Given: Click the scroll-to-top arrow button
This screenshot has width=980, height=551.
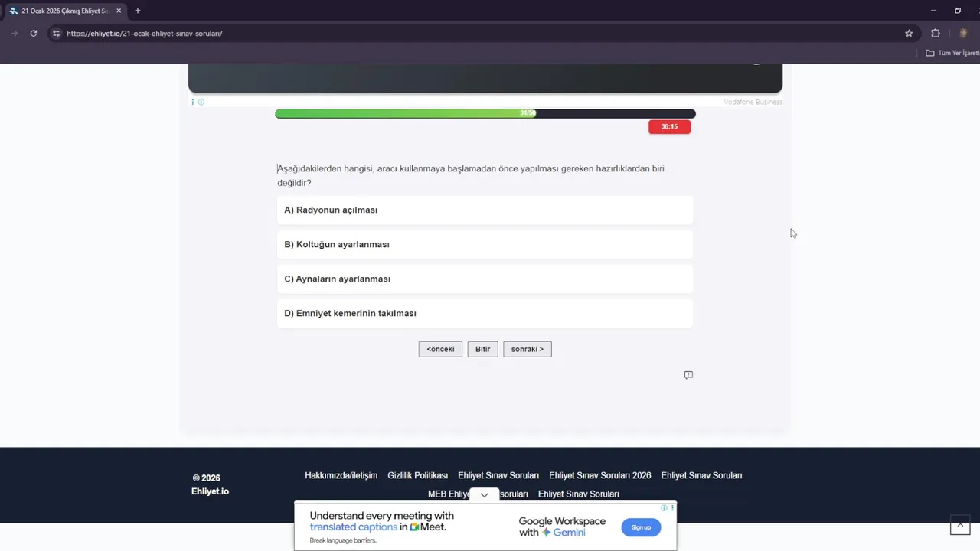Looking at the screenshot, I should (960, 525).
